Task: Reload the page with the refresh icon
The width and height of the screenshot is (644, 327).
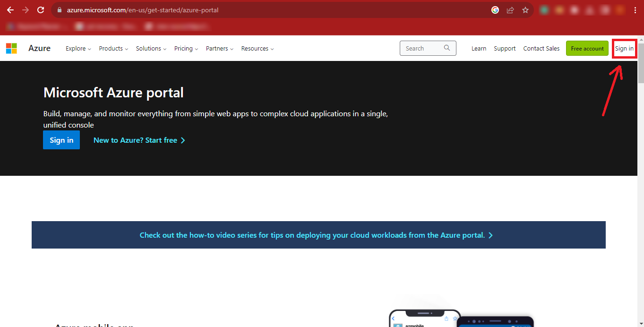Action: 41,10
